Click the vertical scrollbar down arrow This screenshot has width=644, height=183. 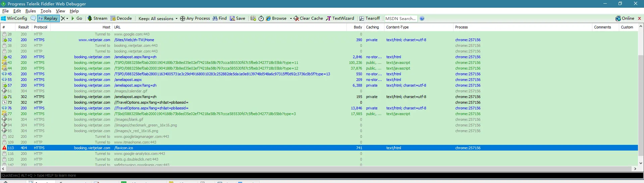coord(641,163)
